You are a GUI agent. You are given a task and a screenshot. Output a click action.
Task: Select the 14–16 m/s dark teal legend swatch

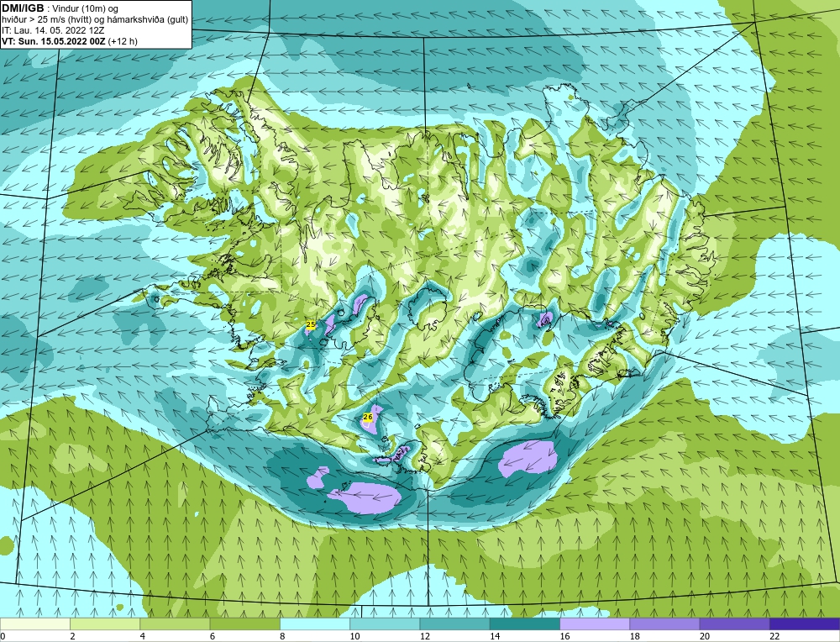coord(525,624)
